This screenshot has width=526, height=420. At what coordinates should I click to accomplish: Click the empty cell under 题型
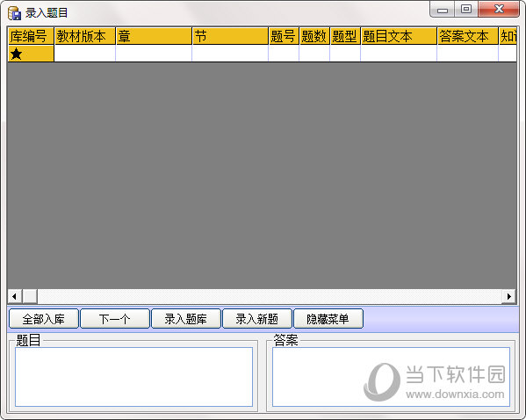[x=345, y=54]
